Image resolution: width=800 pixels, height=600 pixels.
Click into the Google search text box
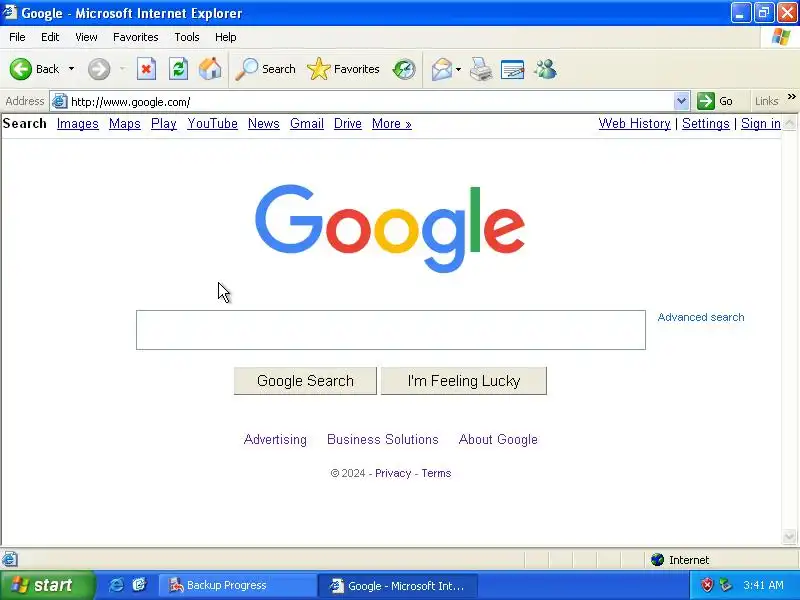(x=391, y=330)
